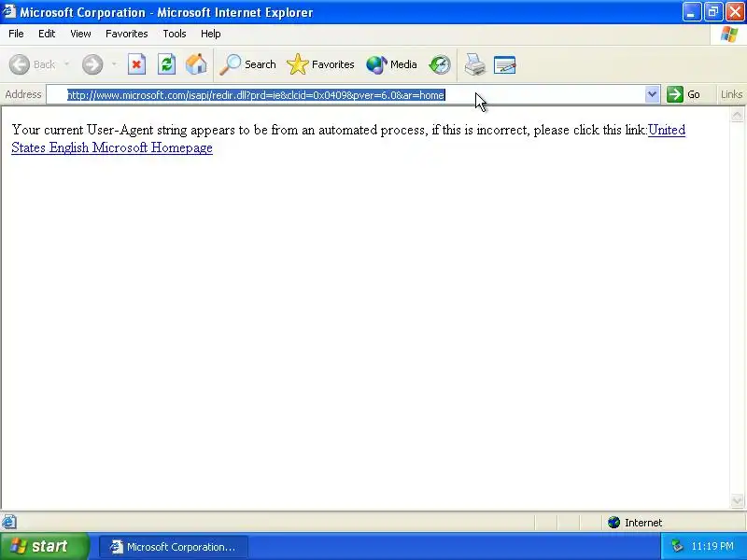Open the Back history dropdown arrow
This screenshot has width=747, height=560.
pos(66,64)
